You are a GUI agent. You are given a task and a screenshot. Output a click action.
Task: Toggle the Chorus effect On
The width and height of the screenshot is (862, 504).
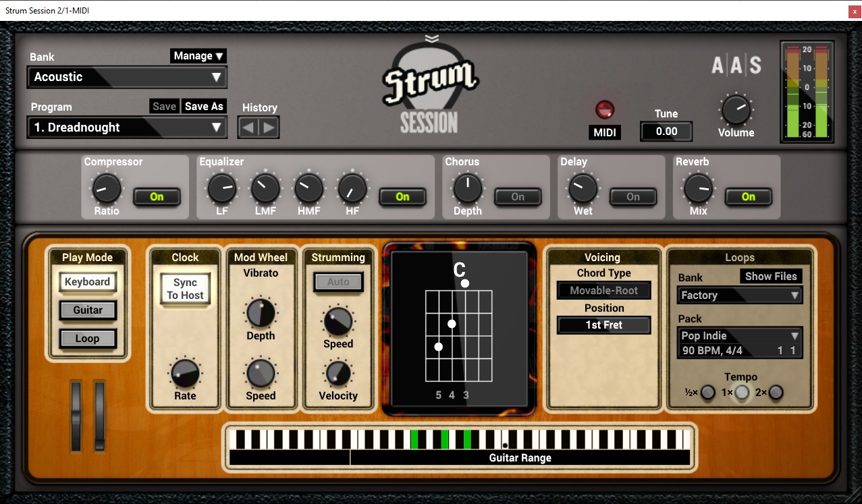tap(518, 196)
